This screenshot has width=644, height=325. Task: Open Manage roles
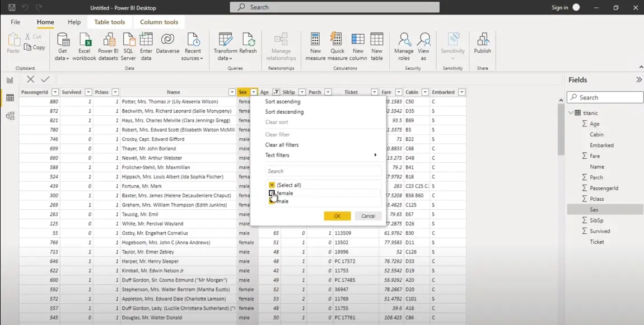404,47
